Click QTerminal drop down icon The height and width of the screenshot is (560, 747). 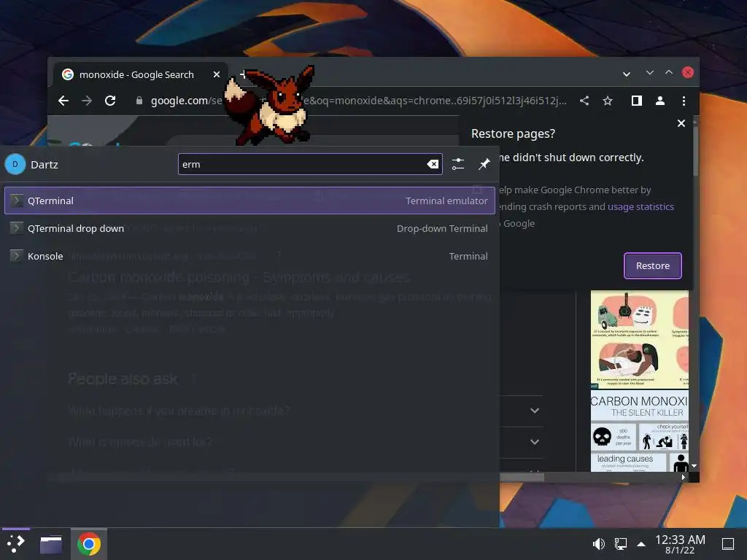pos(17,228)
